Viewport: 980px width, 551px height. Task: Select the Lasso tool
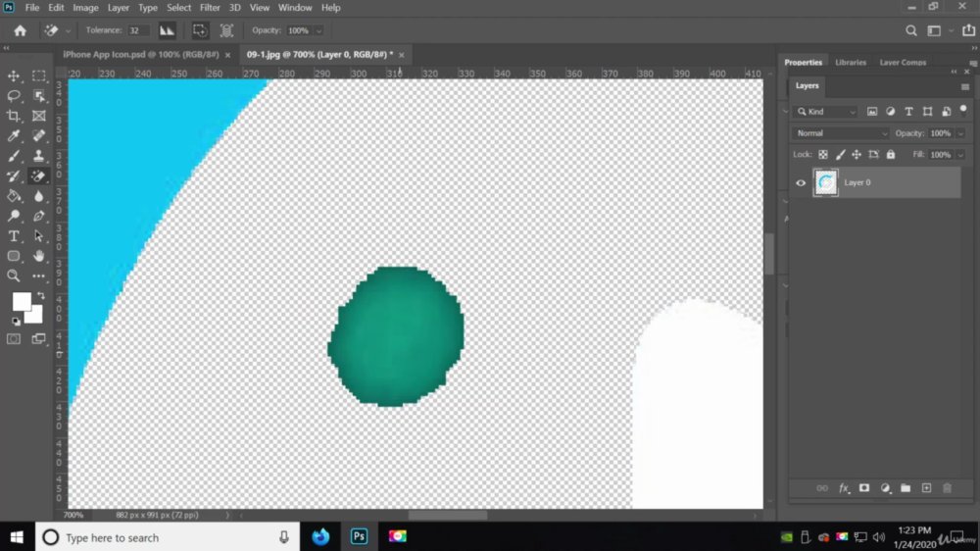point(13,96)
